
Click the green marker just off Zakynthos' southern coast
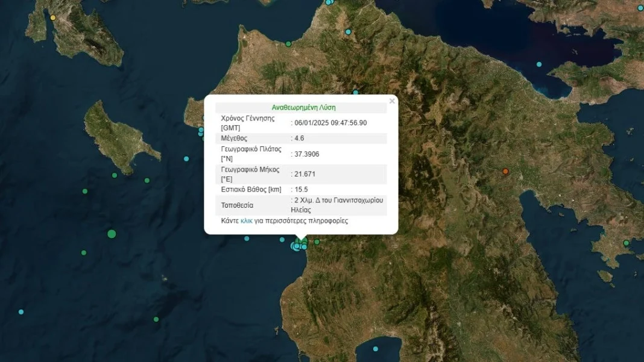click(x=115, y=175)
